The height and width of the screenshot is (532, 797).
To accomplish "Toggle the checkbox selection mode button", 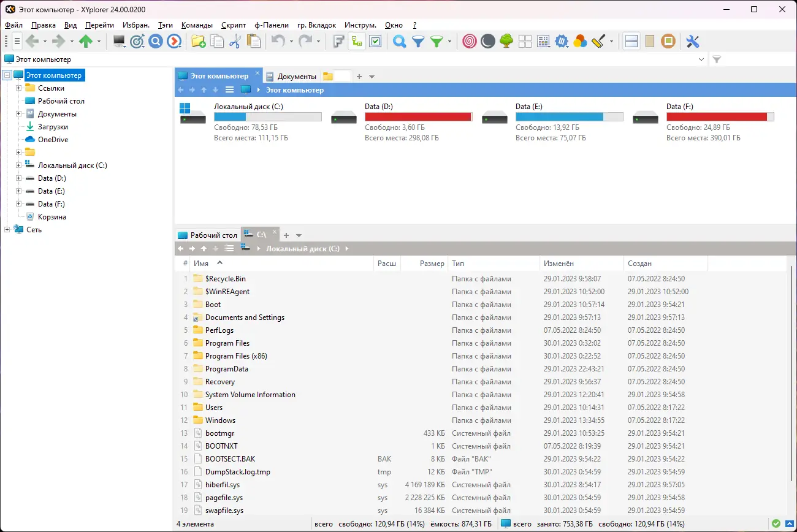I will (x=375, y=42).
